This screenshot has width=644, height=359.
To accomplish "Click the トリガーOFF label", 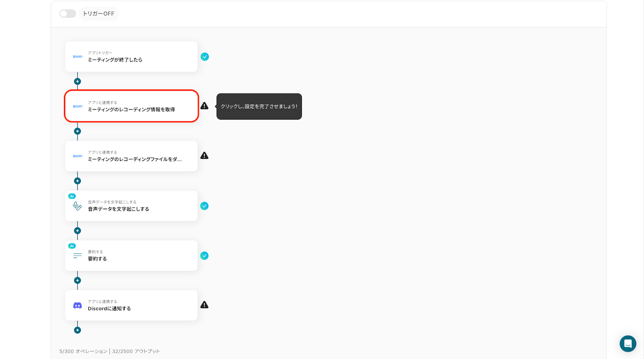I will (x=99, y=14).
